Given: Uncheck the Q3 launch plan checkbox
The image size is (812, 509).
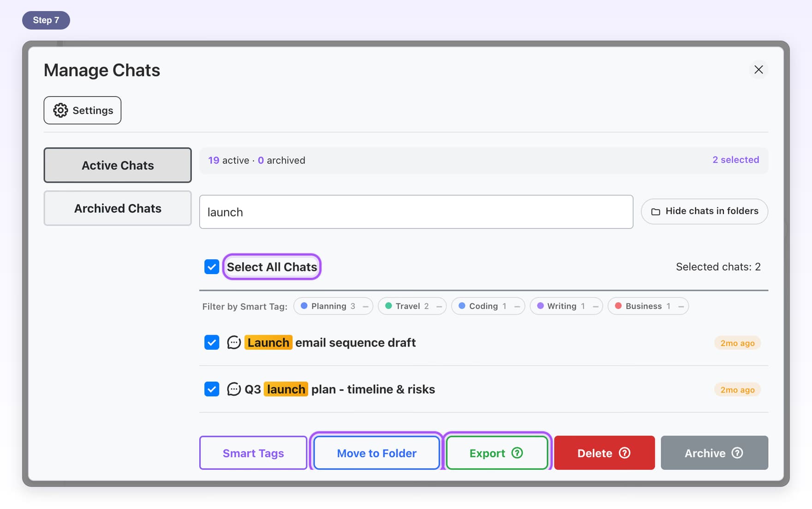Looking at the screenshot, I should 212,389.
